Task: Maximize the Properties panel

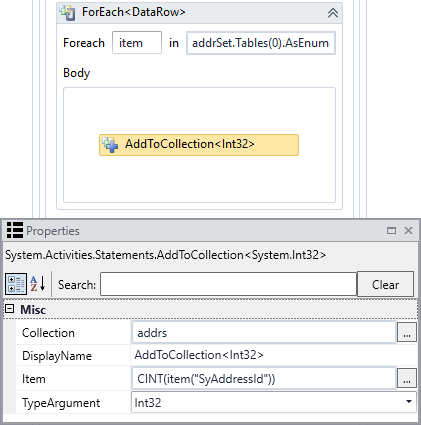Action: pyautogui.click(x=391, y=230)
